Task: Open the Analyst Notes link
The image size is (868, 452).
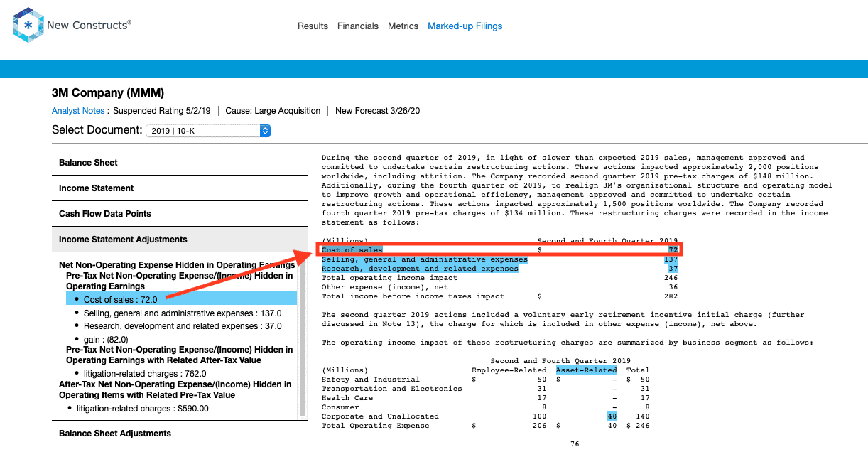Action: pyautogui.click(x=78, y=111)
